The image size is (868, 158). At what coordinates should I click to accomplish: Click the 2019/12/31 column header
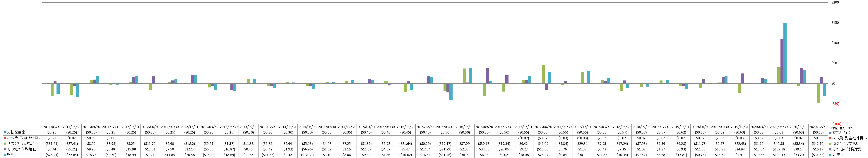(740, 127)
